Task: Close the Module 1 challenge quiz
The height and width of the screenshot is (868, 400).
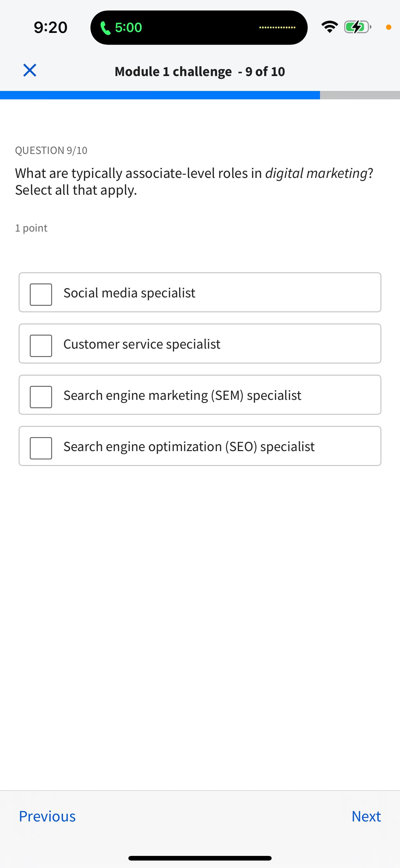Action: tap(30, 70)
